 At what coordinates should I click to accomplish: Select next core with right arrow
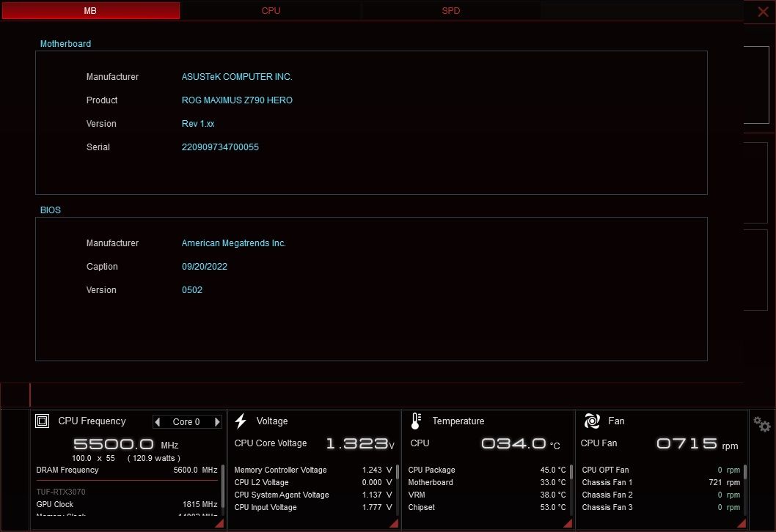coord(217,422)
